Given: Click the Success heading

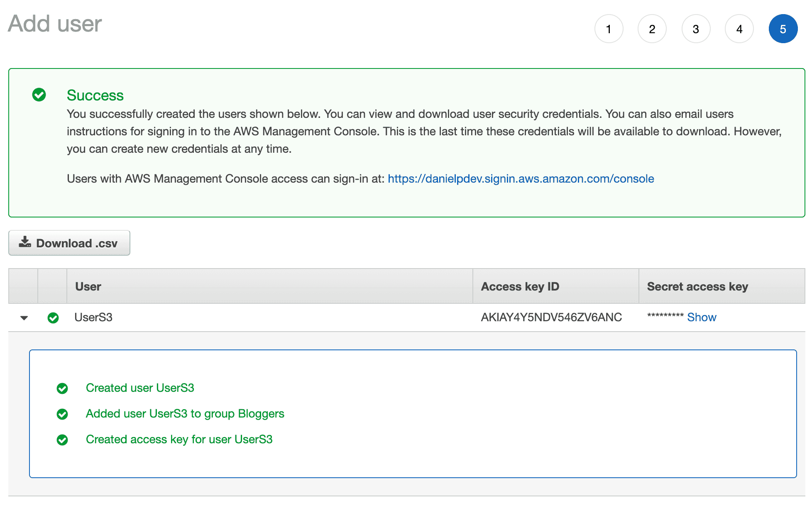Looking at the screenshot, I should point(95,95).
